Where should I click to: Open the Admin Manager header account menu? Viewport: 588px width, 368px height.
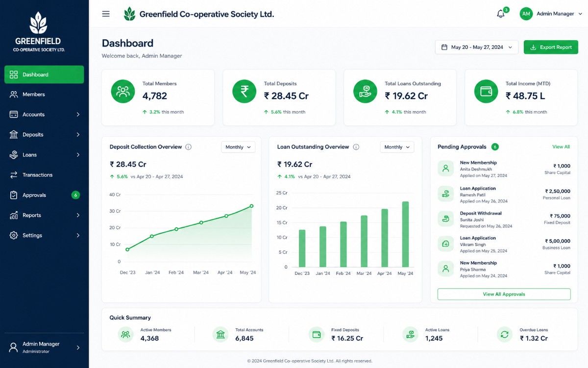pyautogui.click(x=551, y=14)
